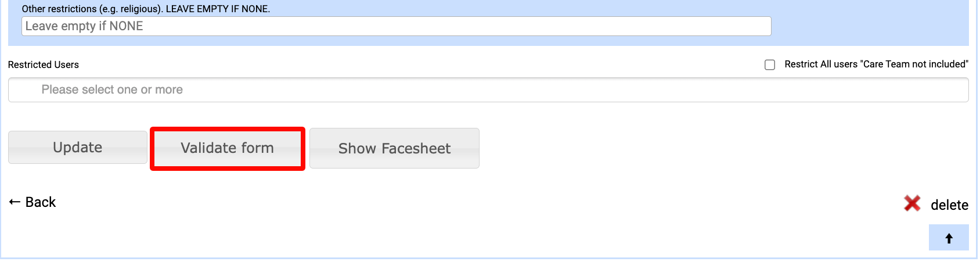The height and width of the screenshot is (265, 980).
Task: Tick the Restrict All users checkbox
Action: pos(770,65)
